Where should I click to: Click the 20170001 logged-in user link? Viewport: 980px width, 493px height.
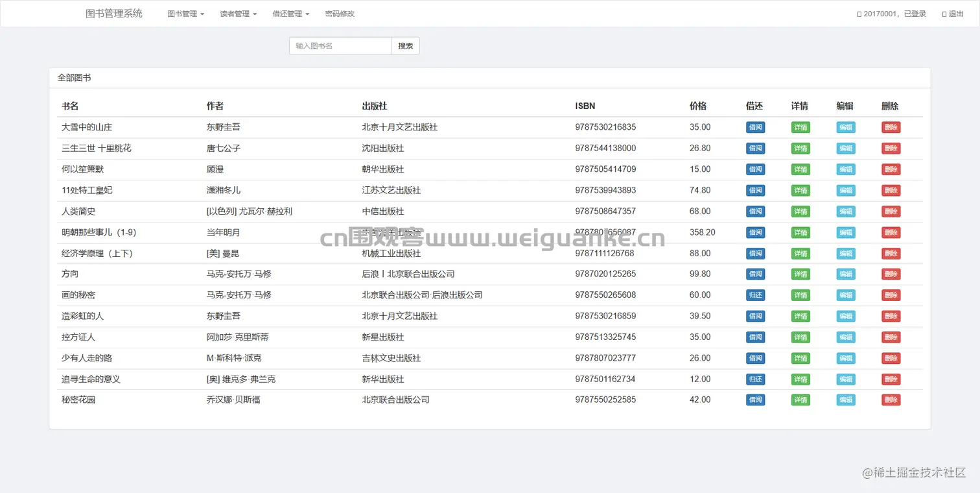coord(891,14)
